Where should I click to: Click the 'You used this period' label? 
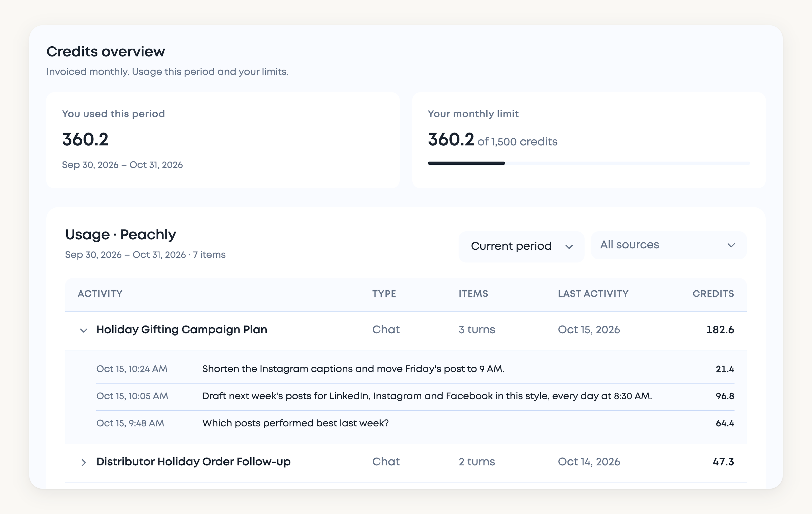coord(113,114)
